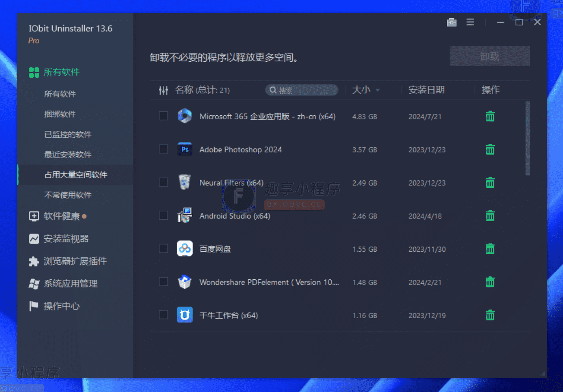This screenshot has width=563, height=392.
Task: Click the 4.83 GB size value
Action: coord(365,117)
